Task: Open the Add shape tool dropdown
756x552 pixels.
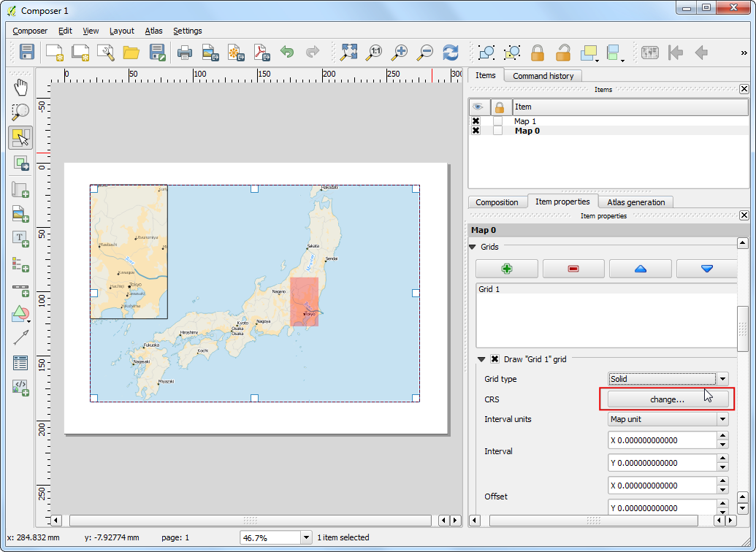Action: tap(29, 321)
